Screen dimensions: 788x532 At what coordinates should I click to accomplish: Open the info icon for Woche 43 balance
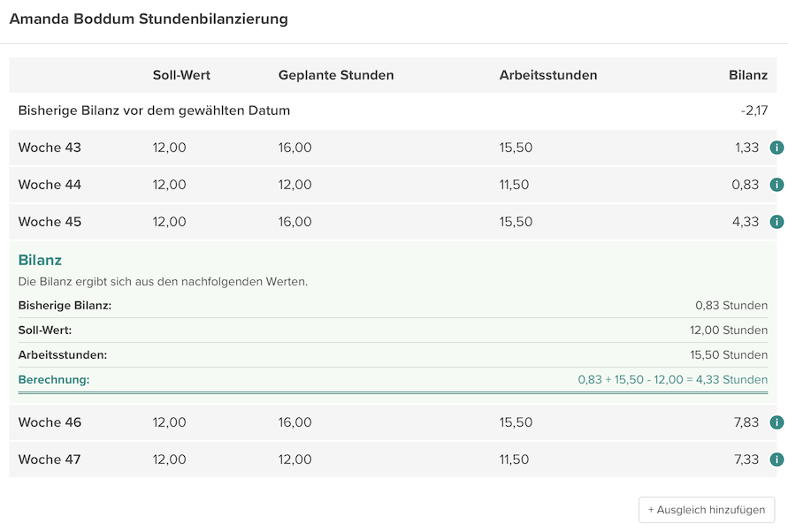(777, 148)
